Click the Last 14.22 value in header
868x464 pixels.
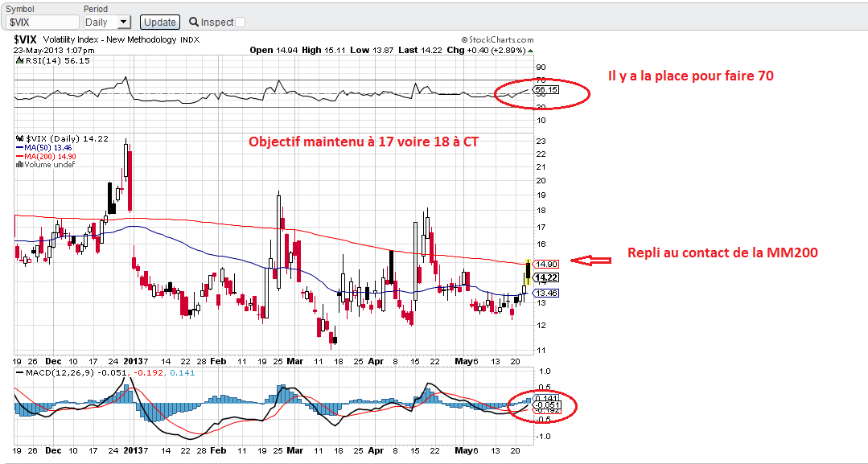click(x=420, y=50)
